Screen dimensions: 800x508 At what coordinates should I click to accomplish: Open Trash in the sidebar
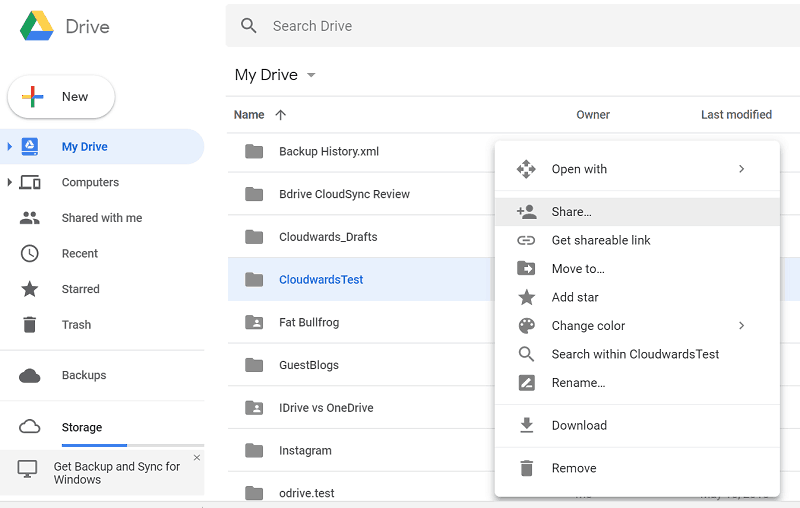[102, 324]
